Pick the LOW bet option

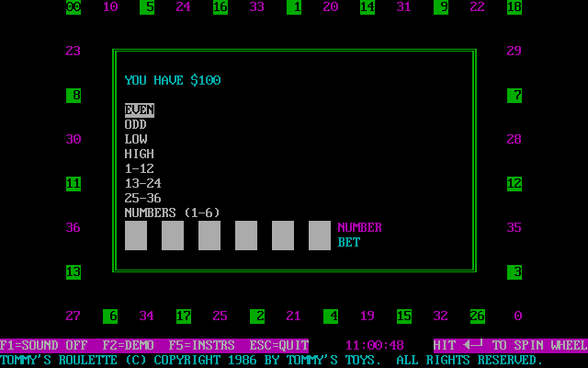point(136,139)
